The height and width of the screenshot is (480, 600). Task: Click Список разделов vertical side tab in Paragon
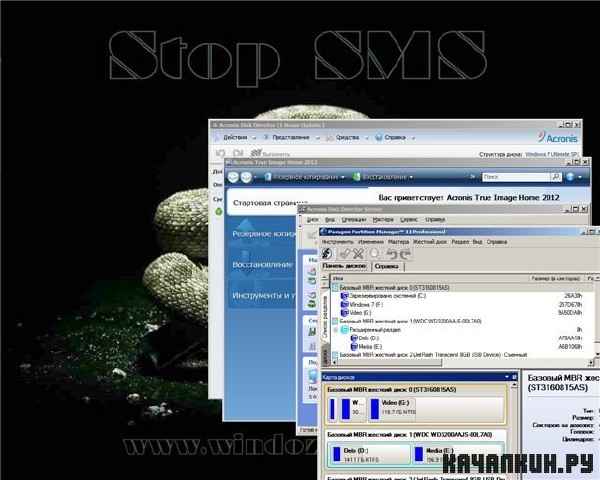[x=326, y=316]
